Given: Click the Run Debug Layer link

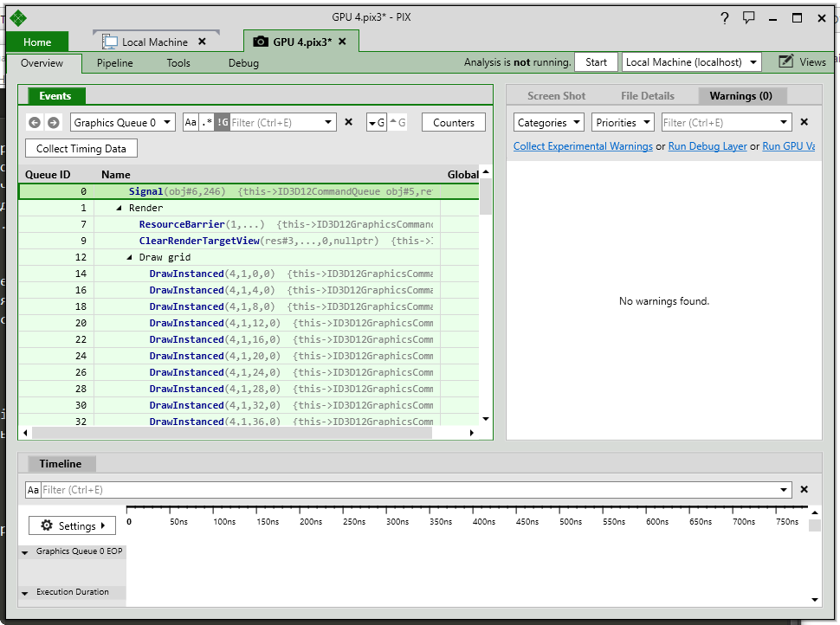Looking at the screenshot, I should 708,146.
